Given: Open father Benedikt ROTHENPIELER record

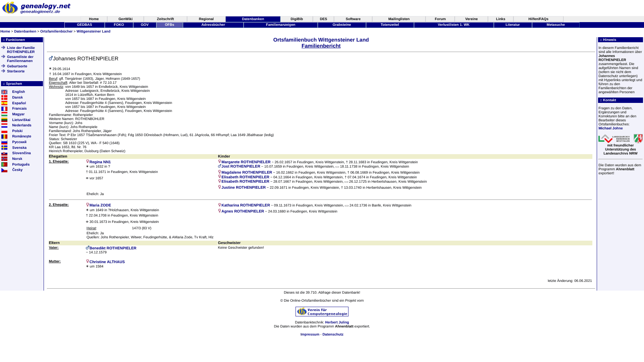Looking at the screenshot, I should point(113,248).
